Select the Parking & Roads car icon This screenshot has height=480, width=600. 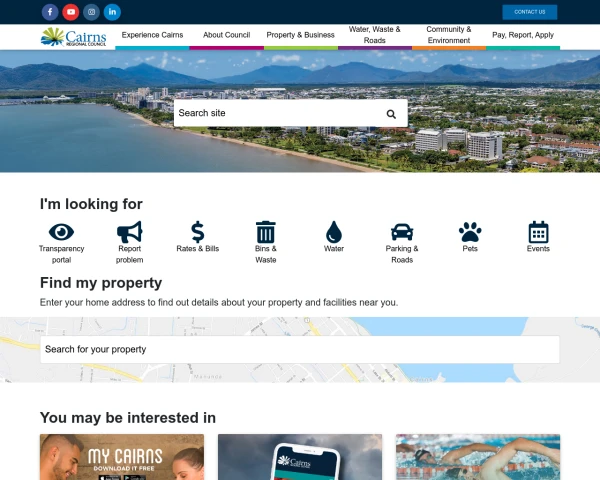(x=402, y=232)
